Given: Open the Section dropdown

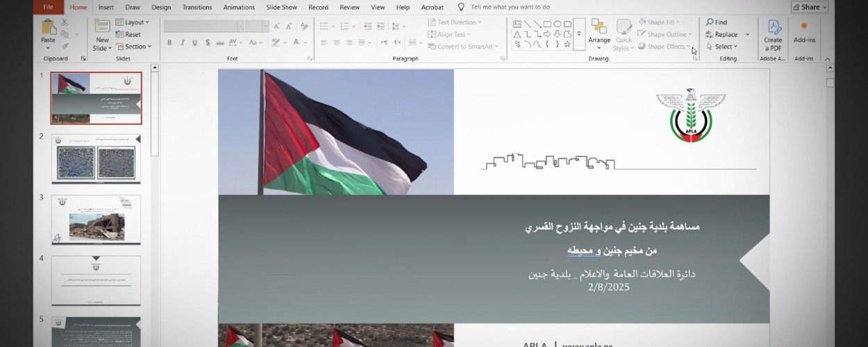Looking at the screenshot, I should click(133, 46).
